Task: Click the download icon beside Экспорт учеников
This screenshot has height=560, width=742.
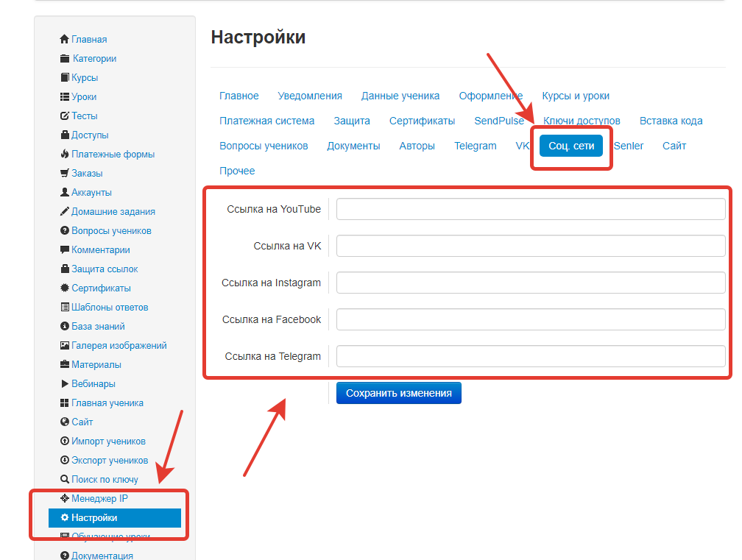Action: 65,460
